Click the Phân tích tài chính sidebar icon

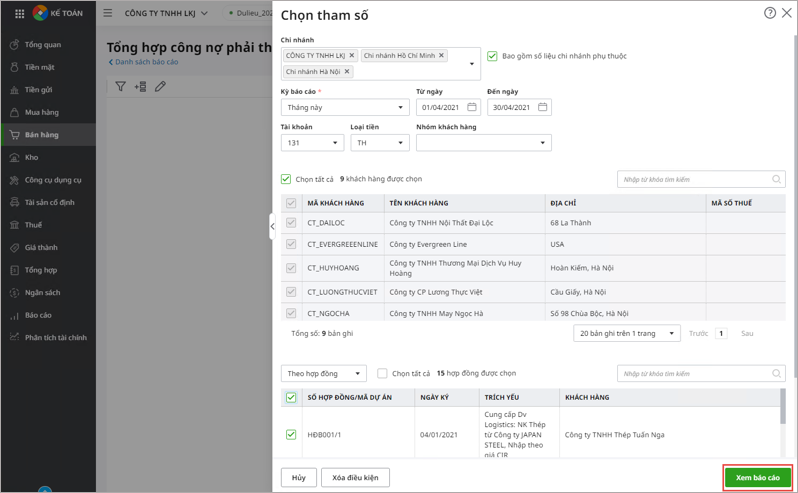[x=15, y=337]
